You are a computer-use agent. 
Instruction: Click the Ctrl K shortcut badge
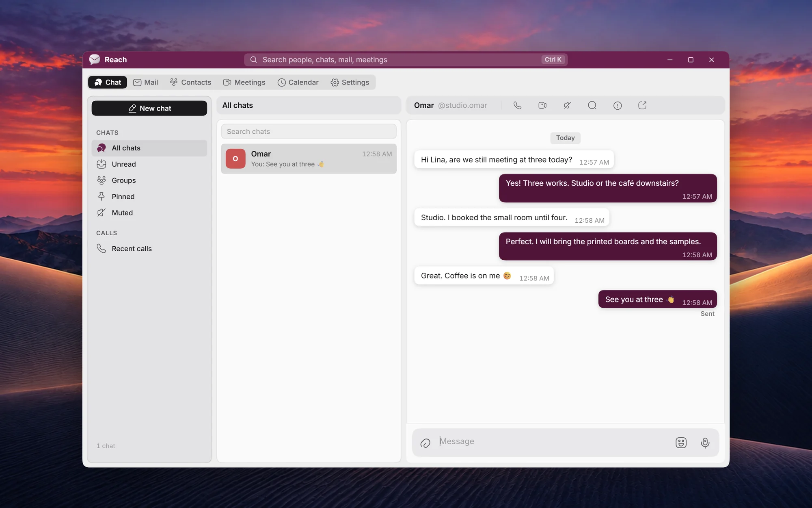553,60
